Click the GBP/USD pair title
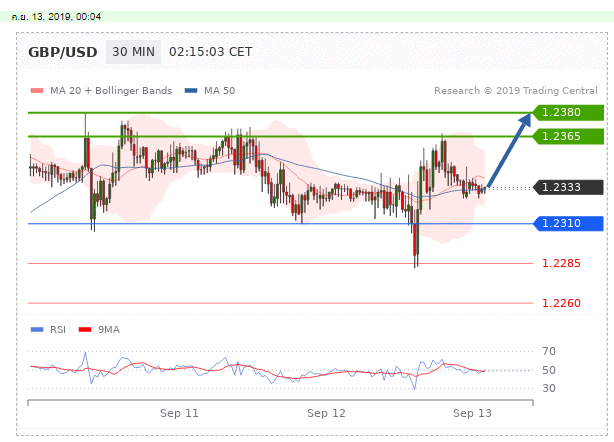The image size is (614, 442). click(63, 52)
